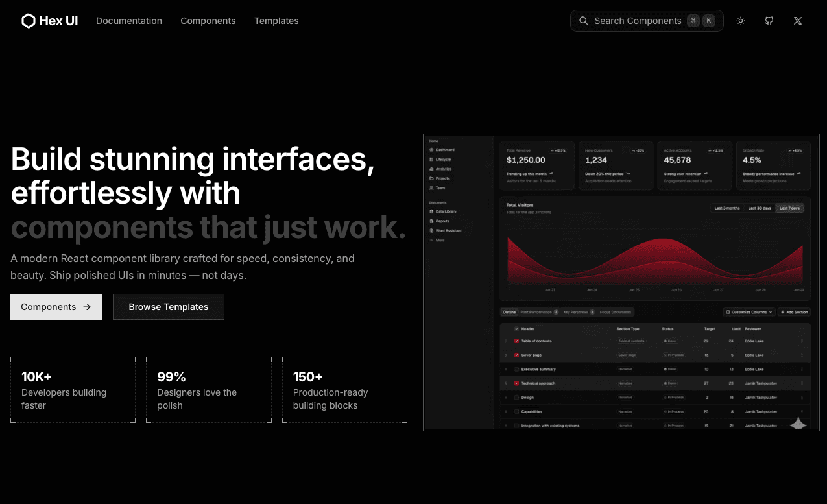Select the Last 30 days chart range
This screenshot has width=827, height=504.
(x=760, y=208)
